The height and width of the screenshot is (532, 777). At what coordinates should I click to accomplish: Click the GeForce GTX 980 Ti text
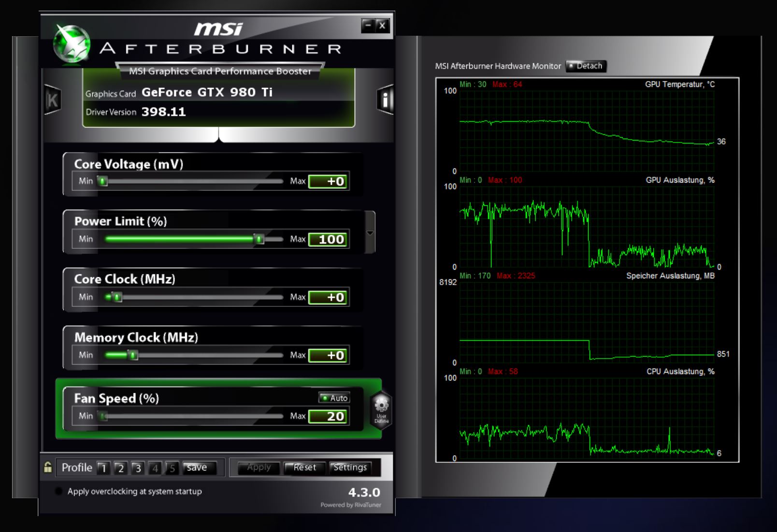click(x=207, y=92)
